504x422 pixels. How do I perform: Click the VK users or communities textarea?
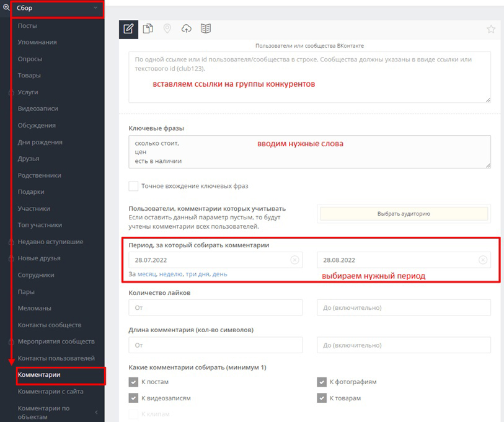click(x=309, y=77)
